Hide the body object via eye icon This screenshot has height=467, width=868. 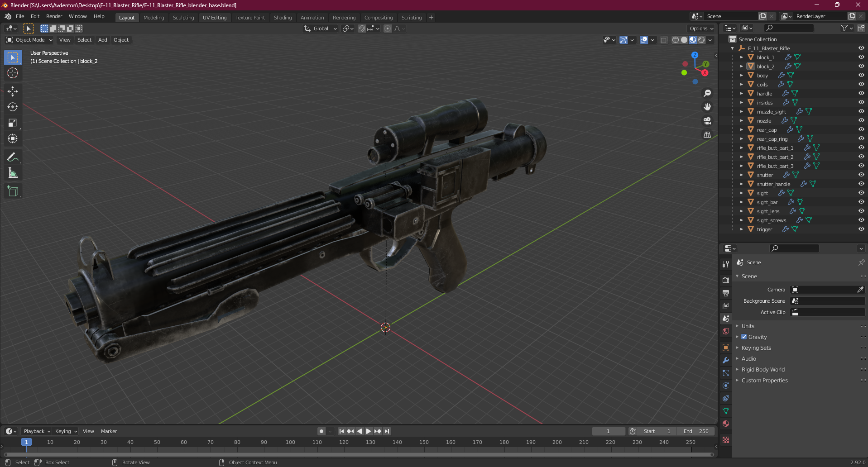tap(861, 75)
